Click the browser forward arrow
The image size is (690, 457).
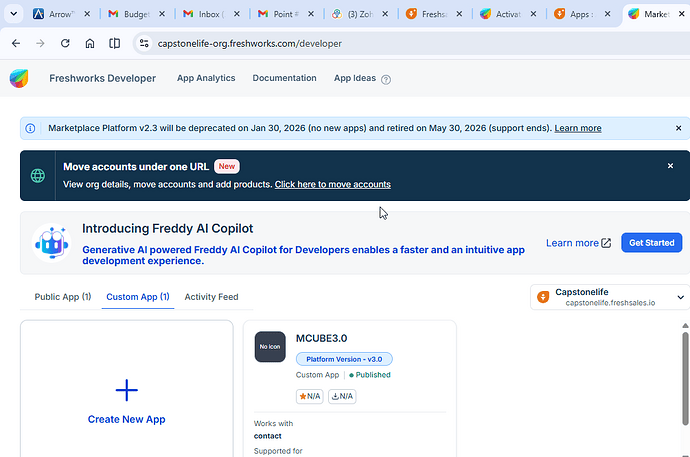40,43
